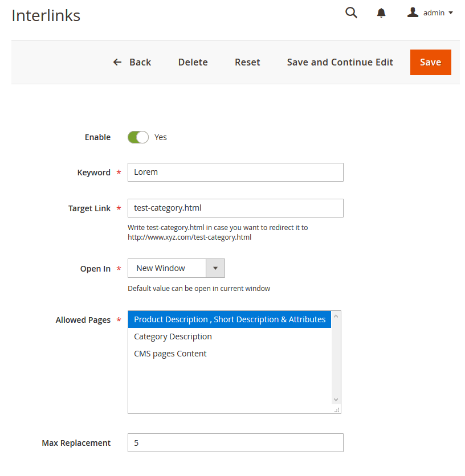Click the Open In dropdown arrow

pyautogui.click(x=215, y=268)
